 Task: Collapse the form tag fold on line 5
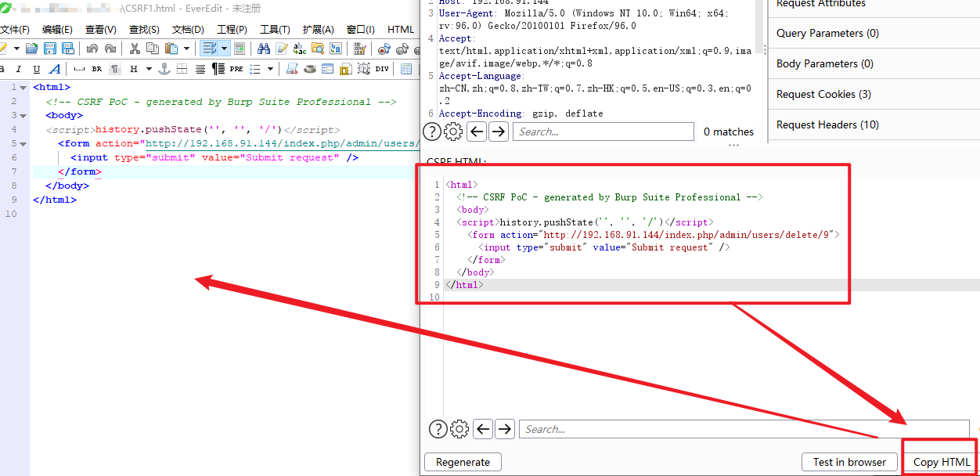pyautogui.click(x=23, y=144)
